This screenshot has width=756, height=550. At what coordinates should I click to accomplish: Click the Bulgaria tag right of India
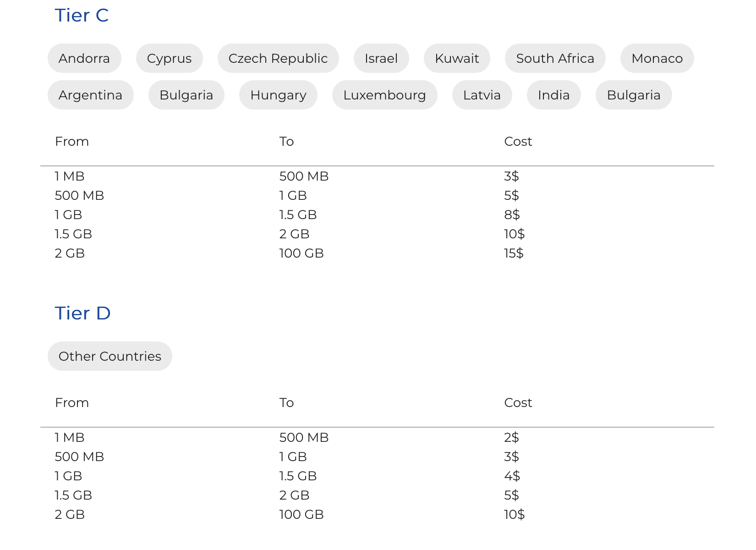[x=633, y=95]
